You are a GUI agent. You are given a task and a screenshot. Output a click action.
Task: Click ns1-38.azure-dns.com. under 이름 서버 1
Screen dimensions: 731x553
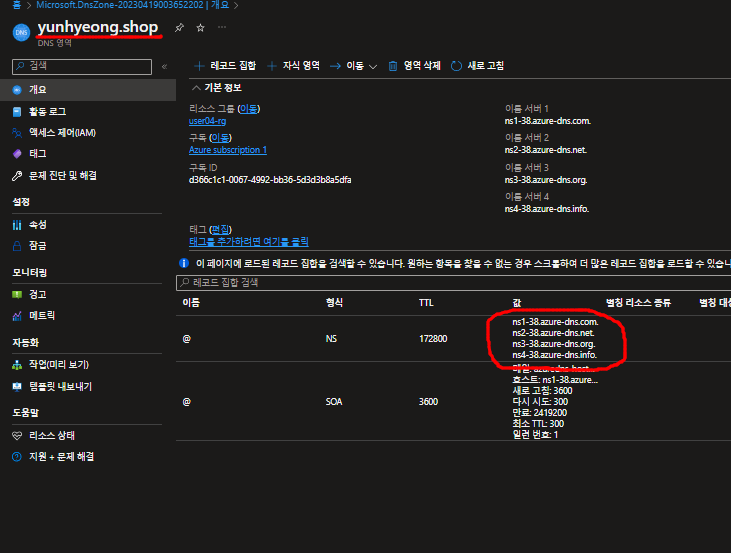point(548,121)
